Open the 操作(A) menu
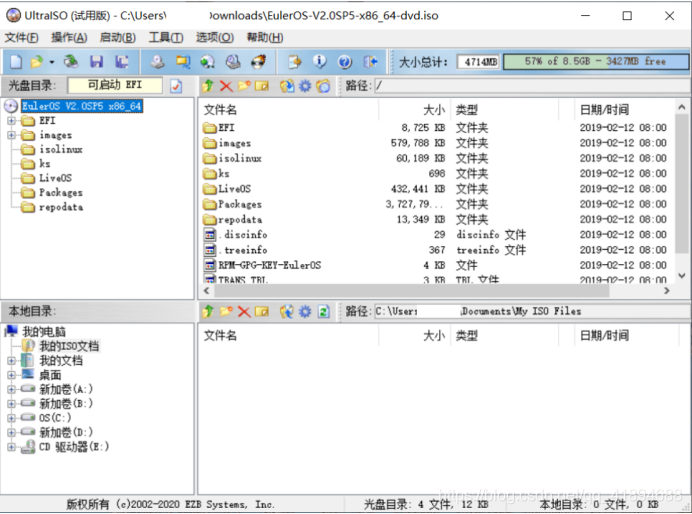 [69, 38]
